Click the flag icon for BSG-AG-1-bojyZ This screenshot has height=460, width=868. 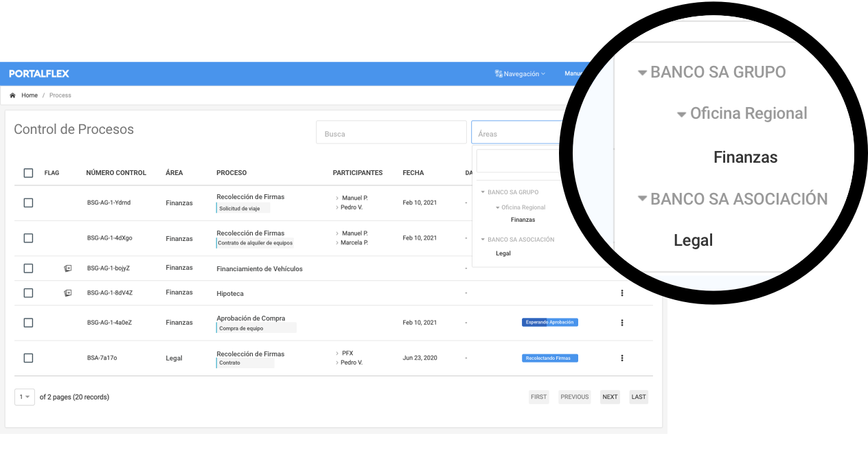67,268
